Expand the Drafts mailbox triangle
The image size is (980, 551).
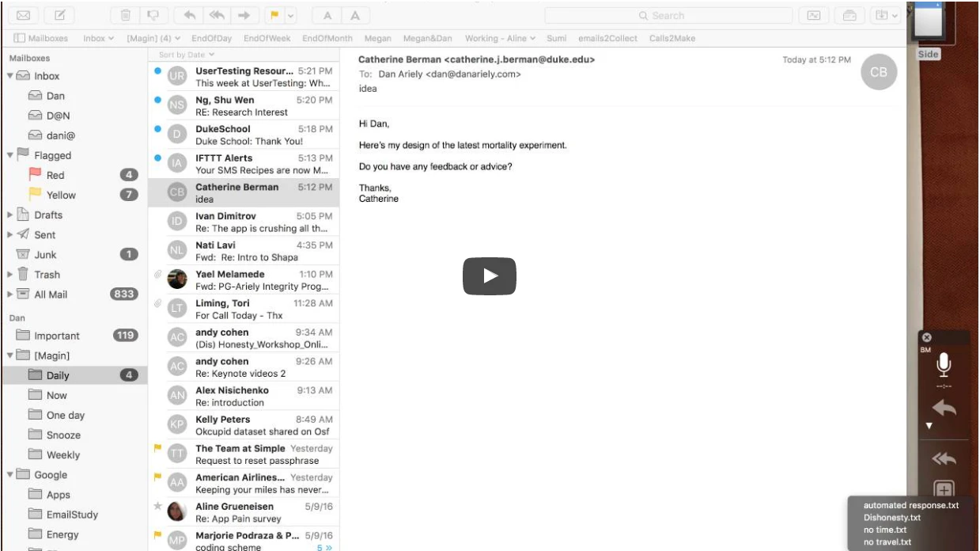click(x=10, y=215)
